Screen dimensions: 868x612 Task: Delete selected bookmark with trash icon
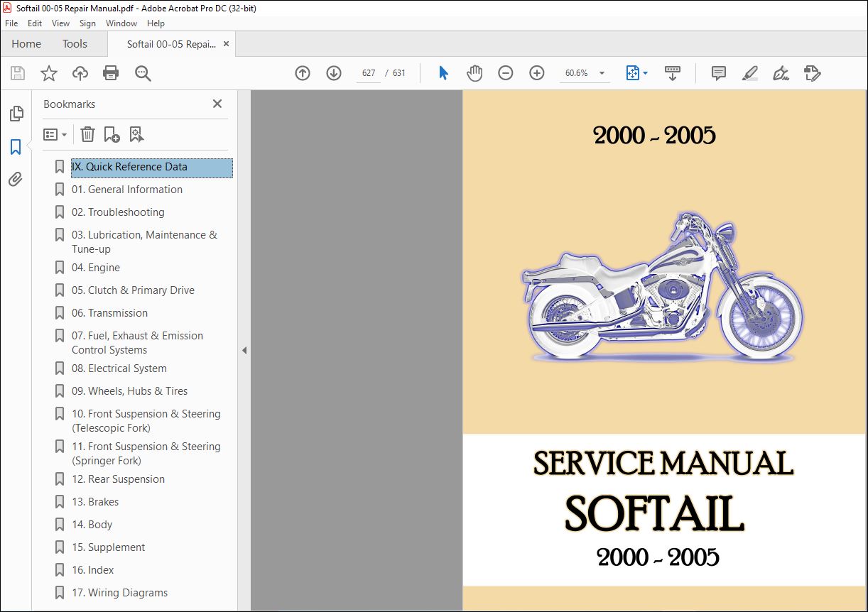tap(87, 134)
